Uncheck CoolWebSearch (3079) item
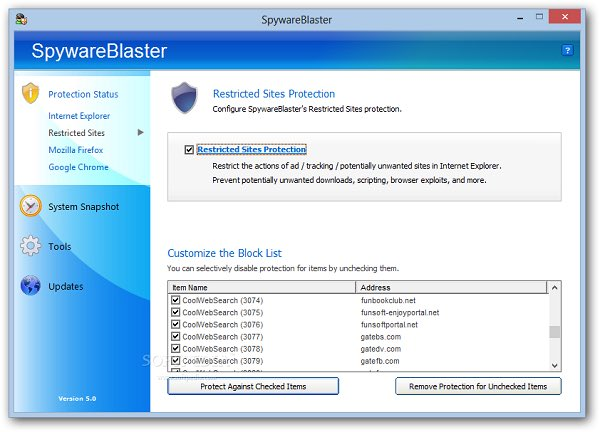 coord(175,361)
